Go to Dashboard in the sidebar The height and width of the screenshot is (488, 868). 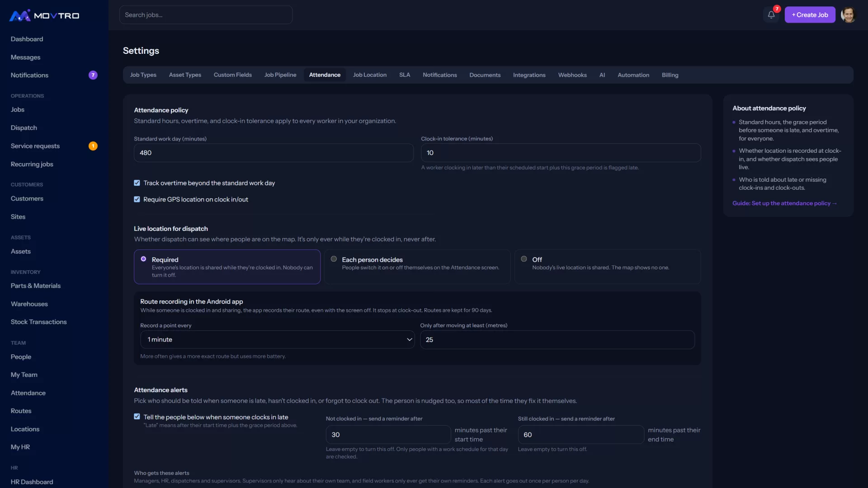point(27,39)
